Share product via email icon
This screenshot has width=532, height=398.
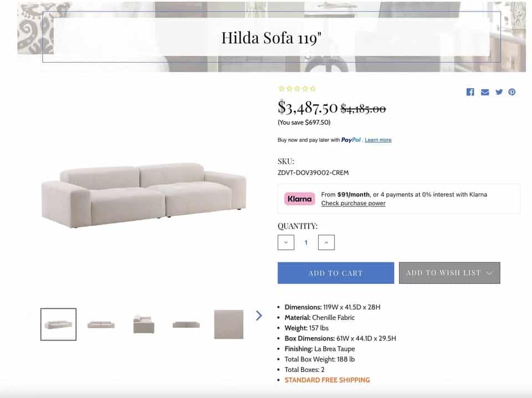point(485,92)
